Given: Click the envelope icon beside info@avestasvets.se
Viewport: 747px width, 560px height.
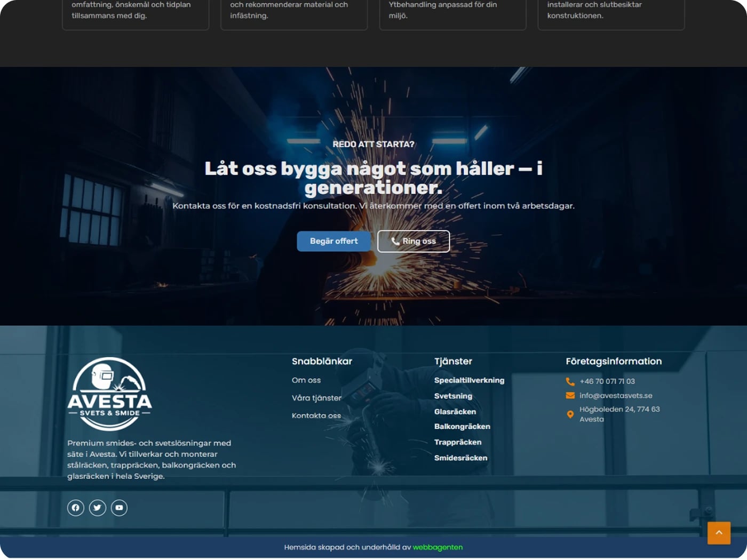Looking at the screenshot, I should tap(570, 396).
